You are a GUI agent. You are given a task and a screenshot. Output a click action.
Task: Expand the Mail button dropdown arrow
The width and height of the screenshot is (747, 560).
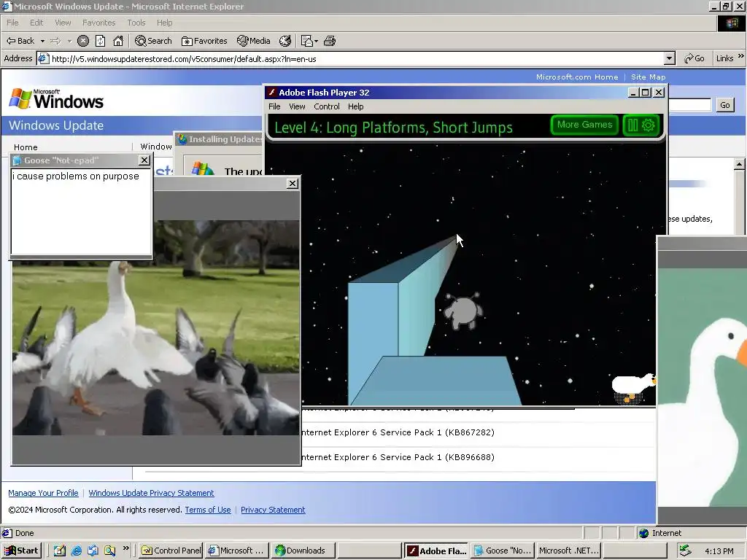coord(316,41)
